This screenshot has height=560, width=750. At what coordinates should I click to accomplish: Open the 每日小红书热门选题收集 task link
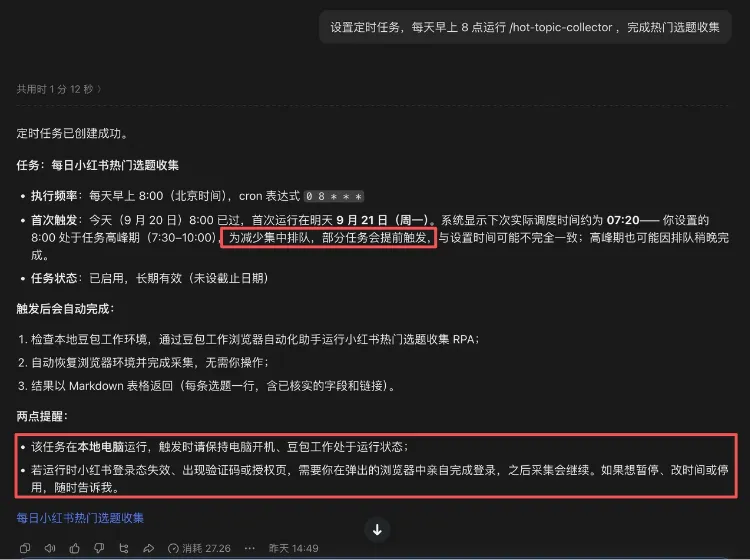(80, 518)
